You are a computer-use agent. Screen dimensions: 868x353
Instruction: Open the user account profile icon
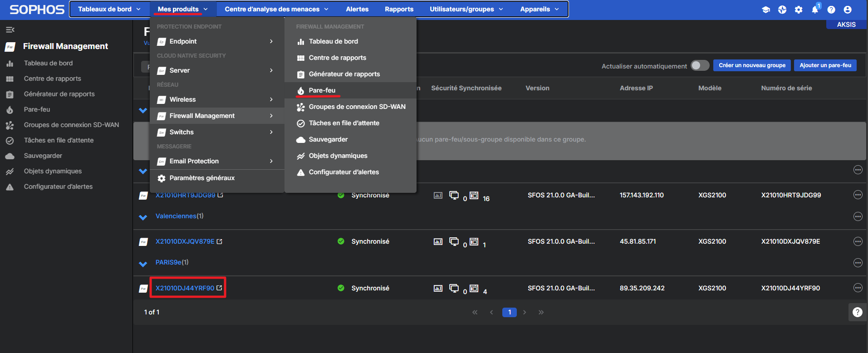tap(848, 10)
